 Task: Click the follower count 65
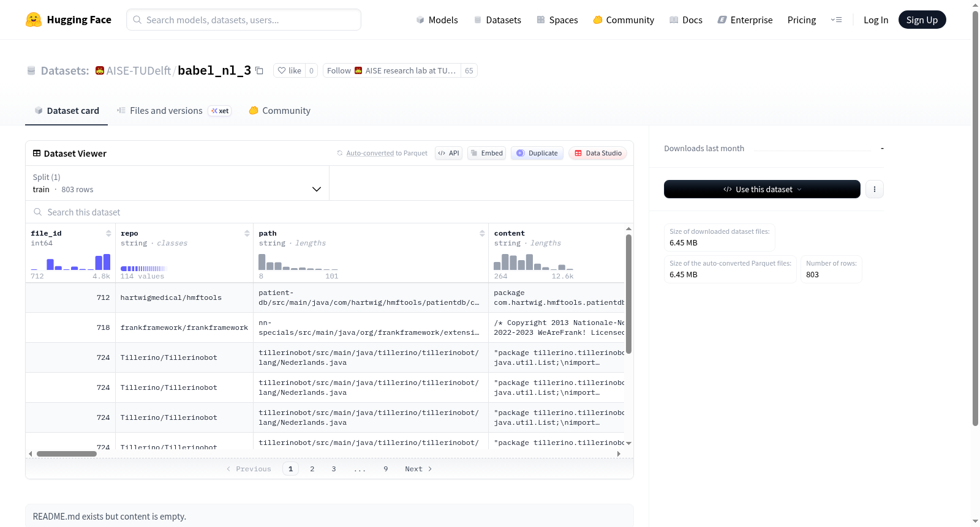coord(469,70)
